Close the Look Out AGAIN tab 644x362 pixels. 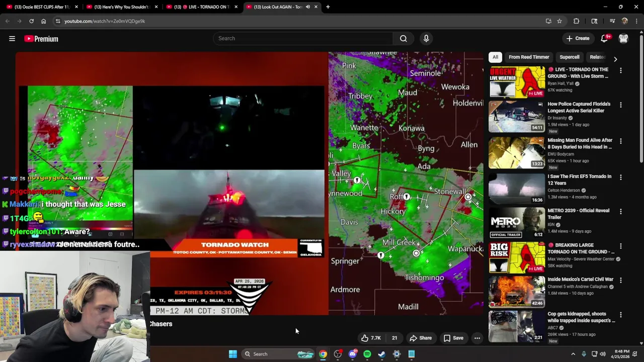(316, 7)
